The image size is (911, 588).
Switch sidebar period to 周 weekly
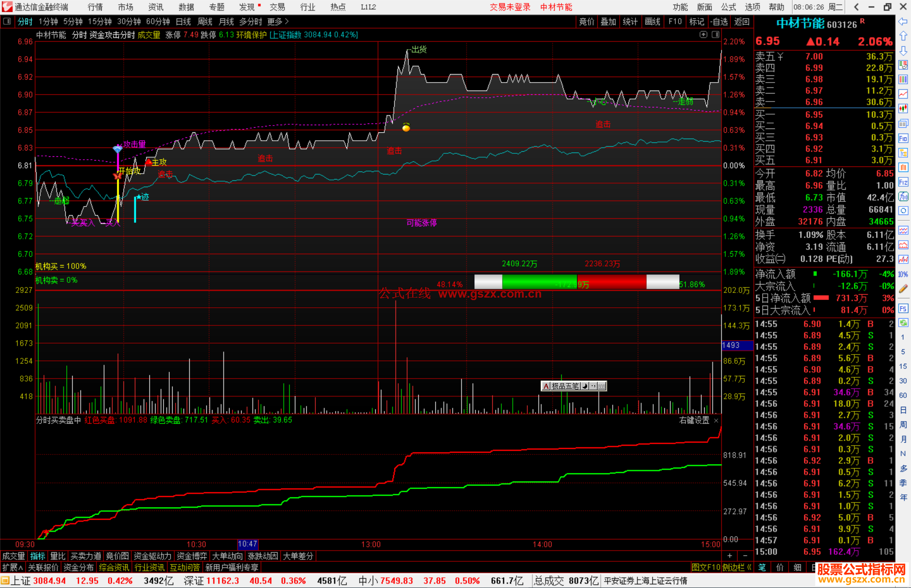903,424
